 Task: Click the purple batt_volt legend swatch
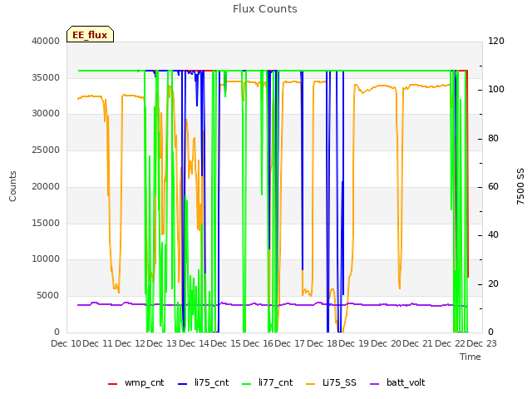pos(375,384)
